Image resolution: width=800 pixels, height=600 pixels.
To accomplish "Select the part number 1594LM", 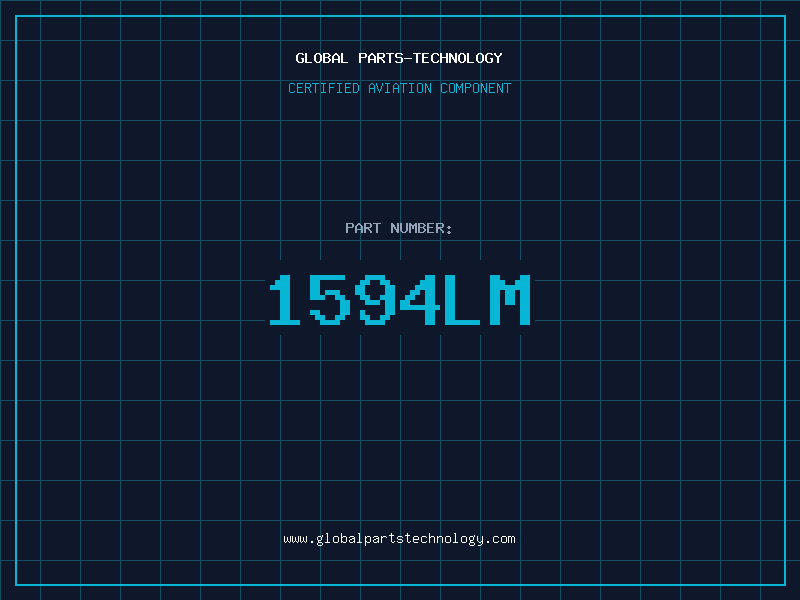I will tap(401, 300).
